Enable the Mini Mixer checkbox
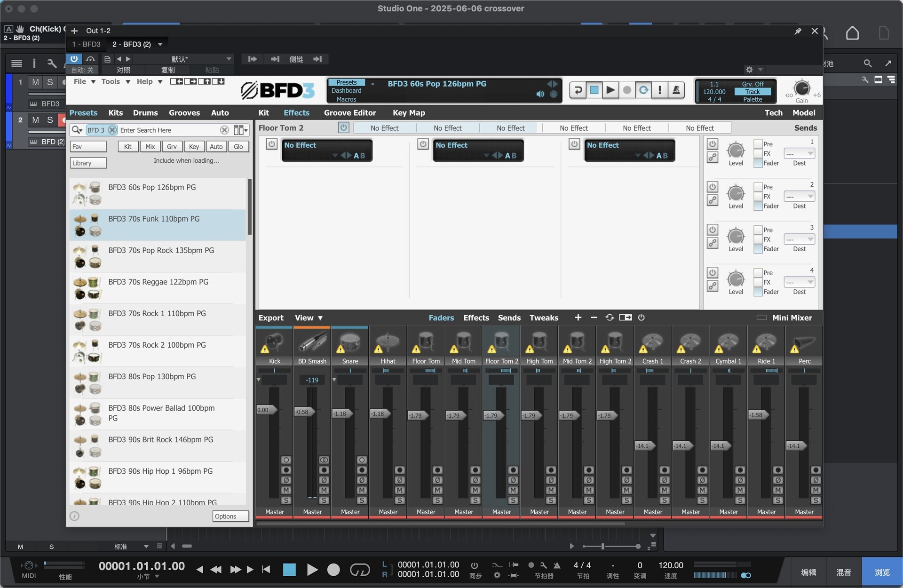This screenshot has width=903, height=588. [761, 318]
